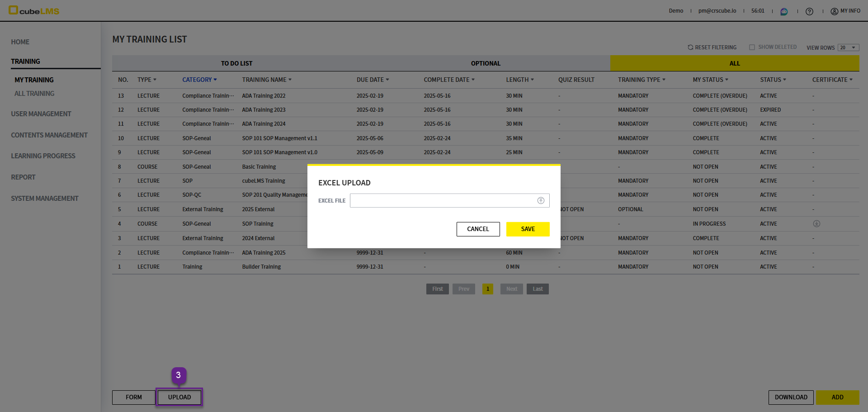Go to page 1 in pagination
The height and width of the screenshot is (412, 868).
(487, 289)
